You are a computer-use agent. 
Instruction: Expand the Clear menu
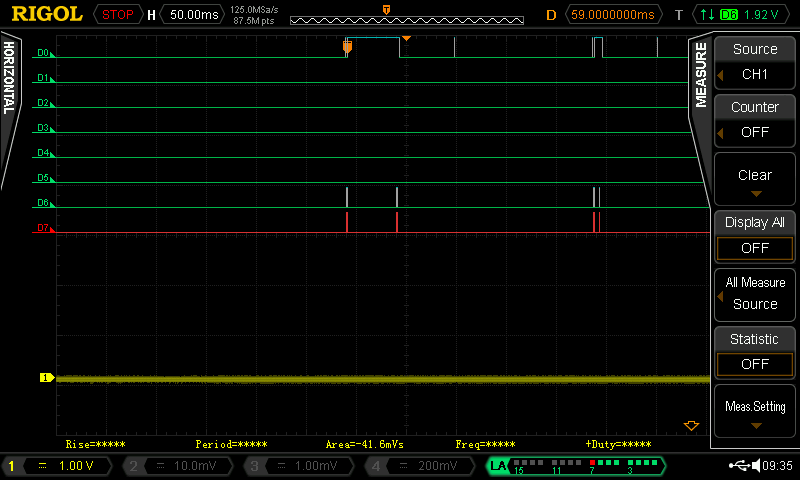coord(755,179)
